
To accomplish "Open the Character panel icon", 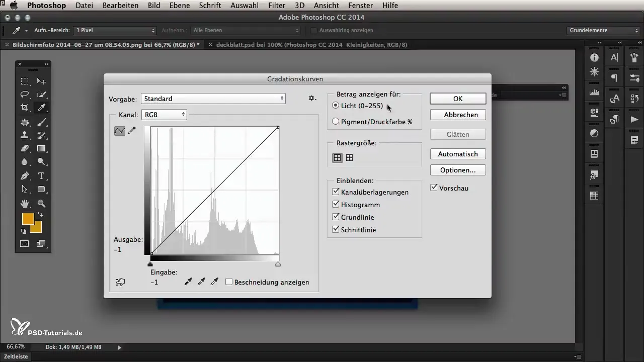I will [x=614, y=58].
